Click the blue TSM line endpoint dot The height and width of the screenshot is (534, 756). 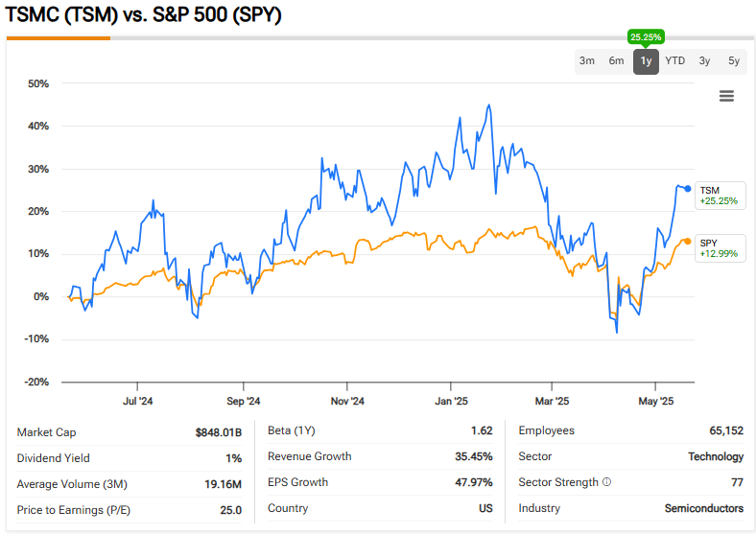pos(688,189)
